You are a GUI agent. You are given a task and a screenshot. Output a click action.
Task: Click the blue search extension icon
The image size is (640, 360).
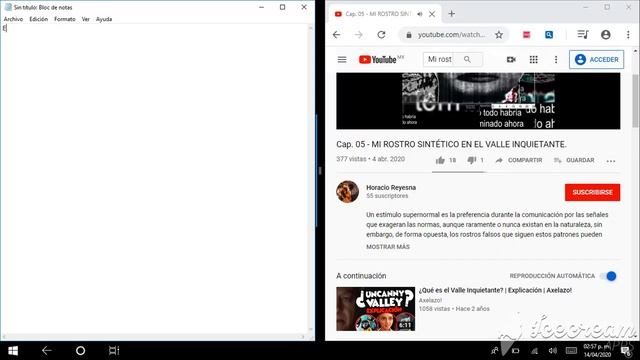[549, 35]
